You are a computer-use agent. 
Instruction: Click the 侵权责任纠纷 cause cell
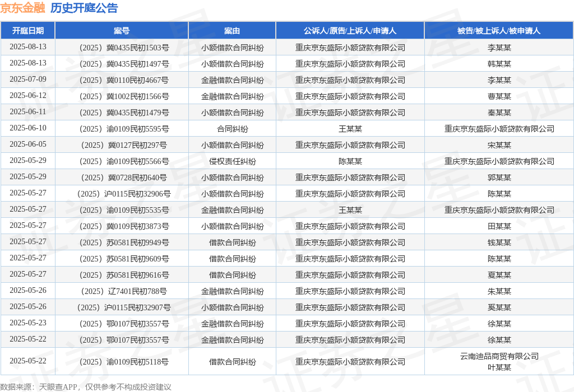[x=232, y=161]
